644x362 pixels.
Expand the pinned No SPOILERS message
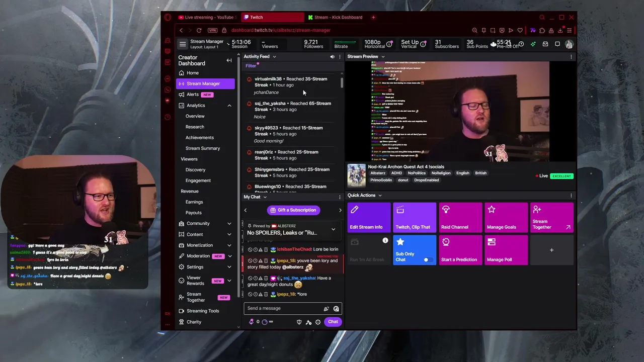[333, 230]
